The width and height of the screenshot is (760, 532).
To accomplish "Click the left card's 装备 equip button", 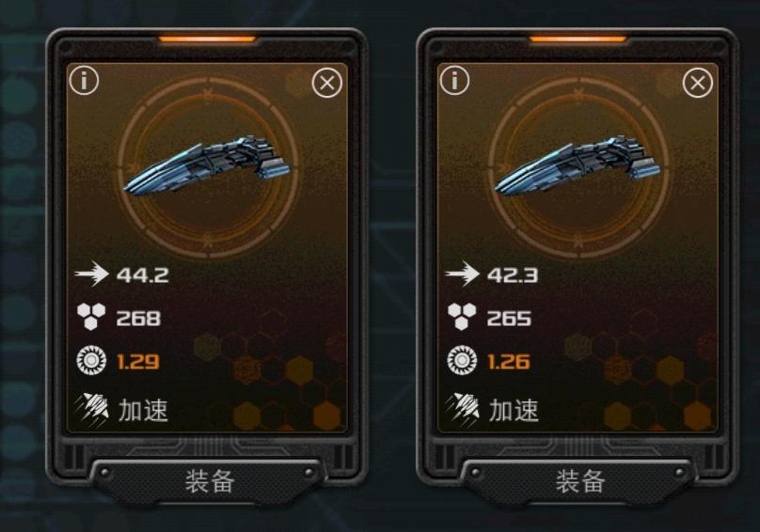I will click(210, 480).
